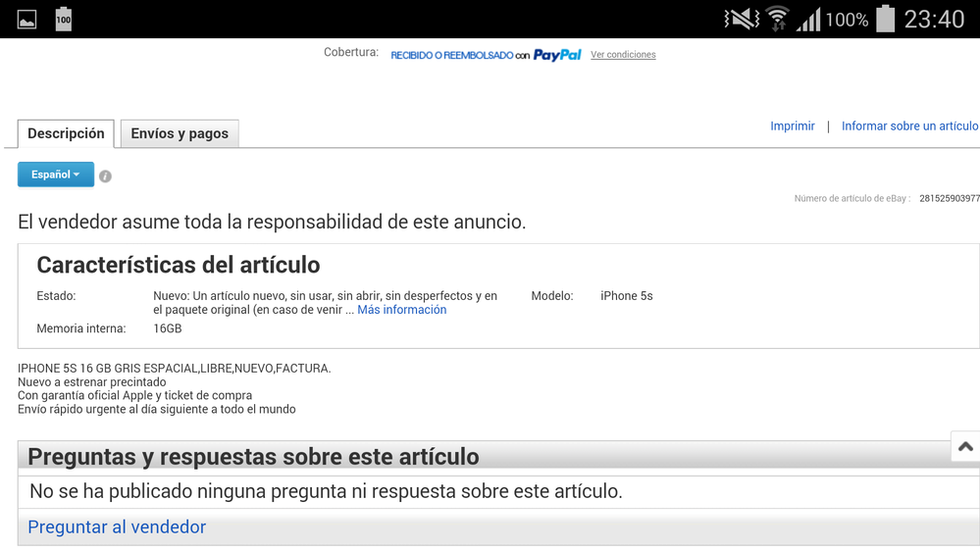Tap the Wi-Fi status icon
Viewport: 980px width, 551px height.
pyautogui.click(x=778, y=19)
